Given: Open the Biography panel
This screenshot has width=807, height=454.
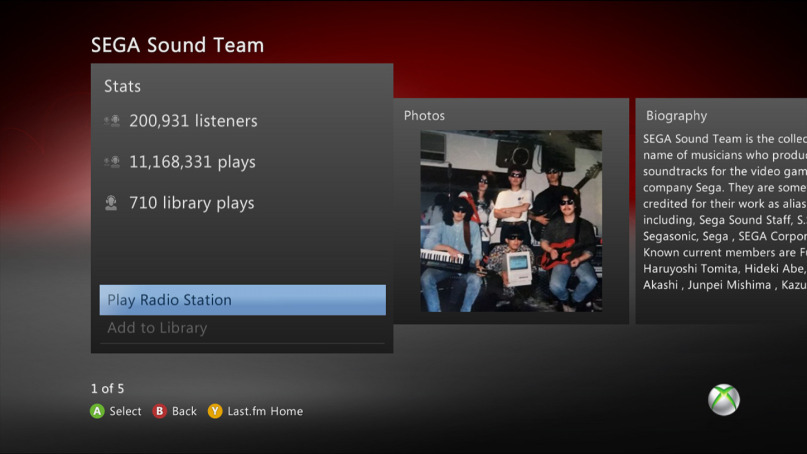Looking at the screenshot, I should [x=721, y=211].
